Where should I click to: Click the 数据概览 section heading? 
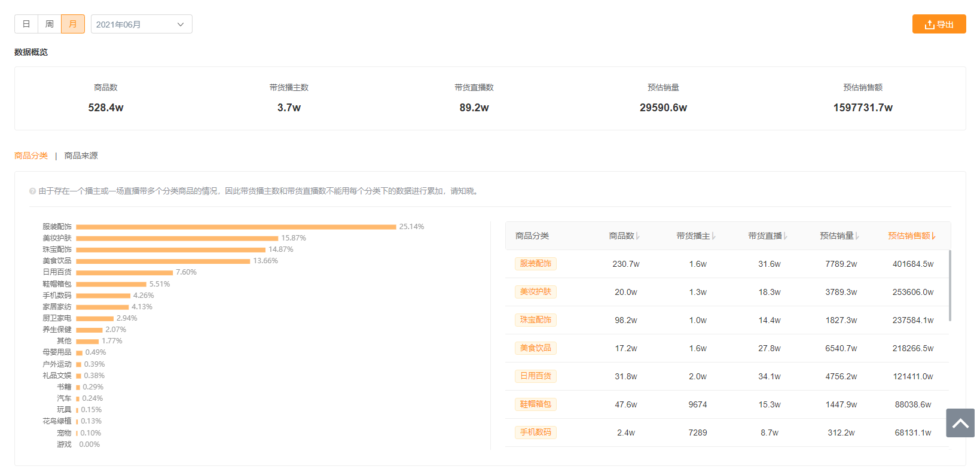[x=31, y=52]
